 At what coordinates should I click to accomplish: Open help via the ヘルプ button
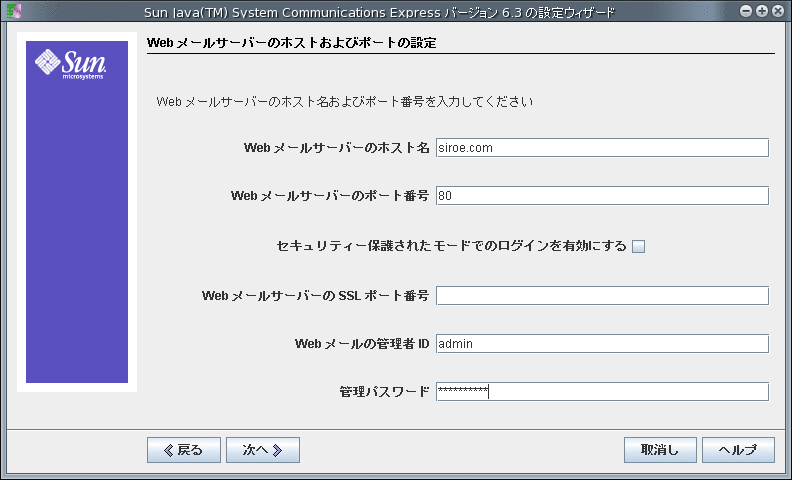click(738, 450)
